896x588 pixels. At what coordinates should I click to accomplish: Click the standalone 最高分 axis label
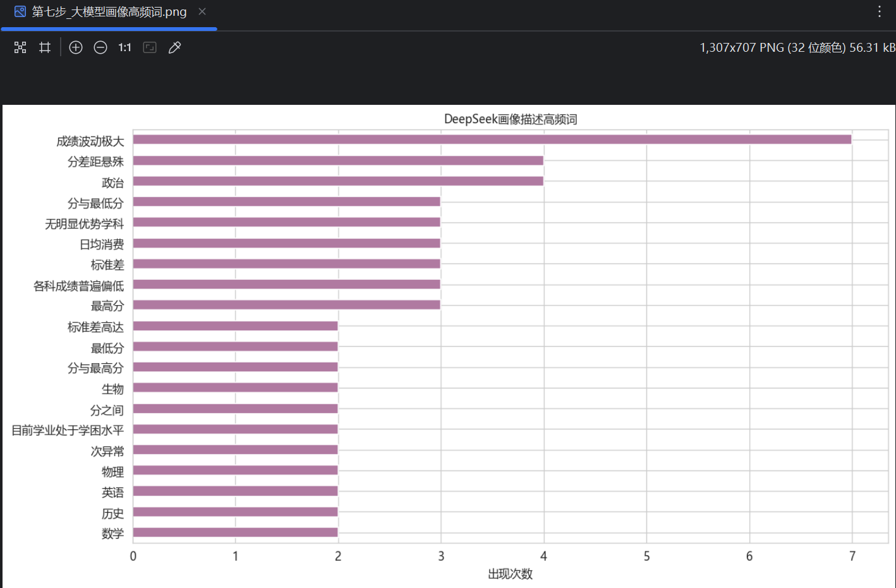107,306
